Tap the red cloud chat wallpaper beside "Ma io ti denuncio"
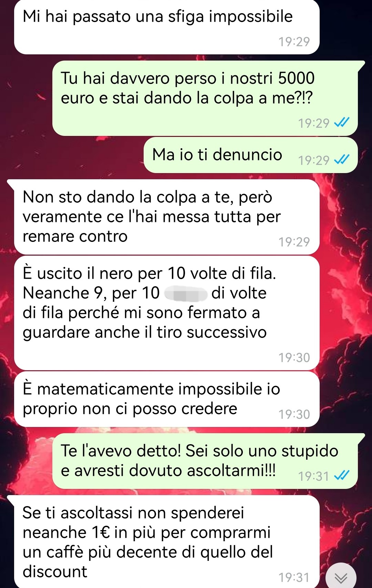372x588 pixels. click(x=72, y=157)
